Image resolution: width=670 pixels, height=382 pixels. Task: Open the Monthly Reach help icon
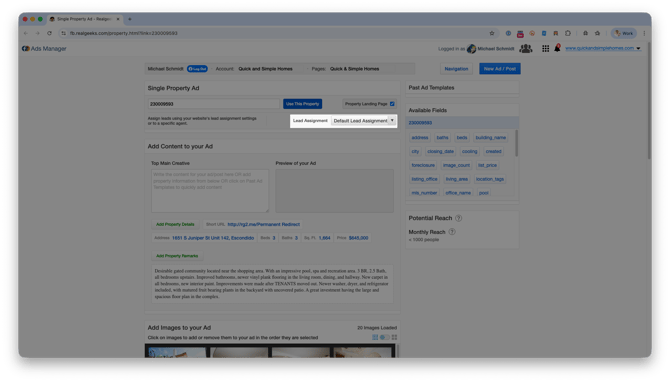coord(452,232)
